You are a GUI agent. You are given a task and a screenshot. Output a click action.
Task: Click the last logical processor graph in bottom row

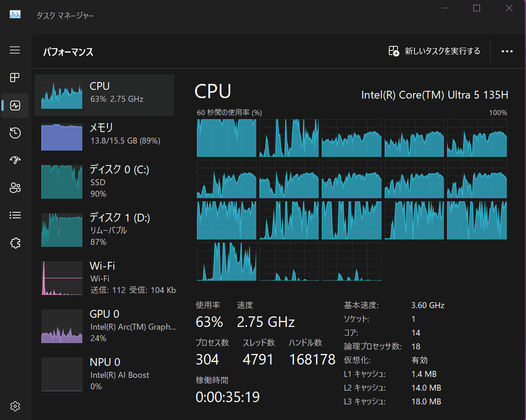tap(352, 261)
